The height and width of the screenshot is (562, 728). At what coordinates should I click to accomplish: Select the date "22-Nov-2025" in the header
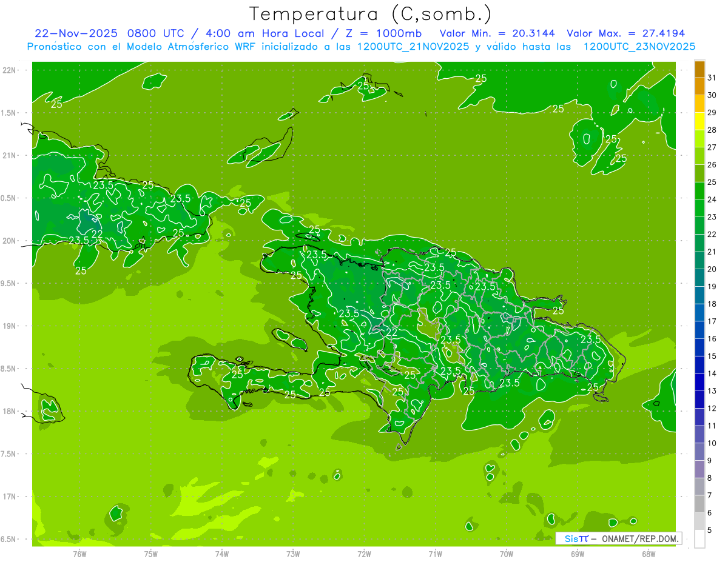pos(75,33)
